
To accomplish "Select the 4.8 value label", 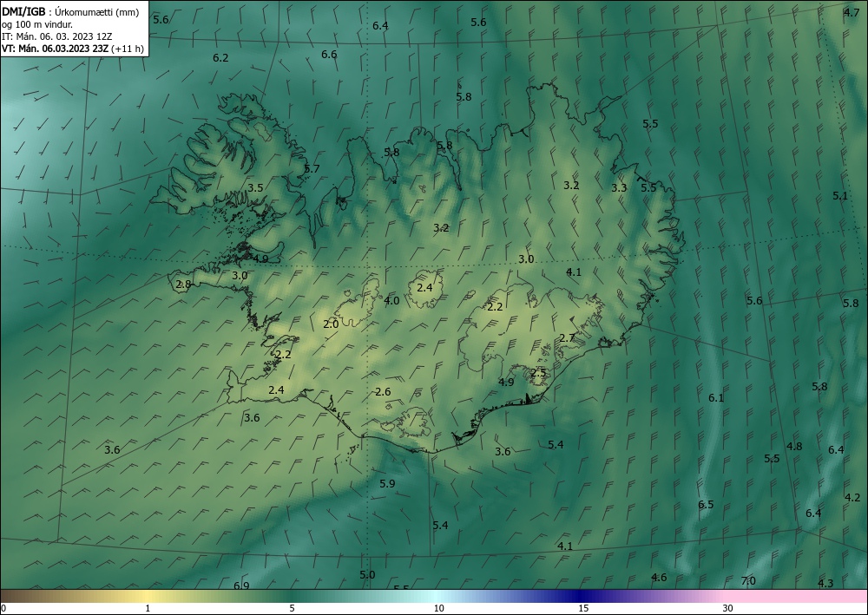I will (794, 447).
